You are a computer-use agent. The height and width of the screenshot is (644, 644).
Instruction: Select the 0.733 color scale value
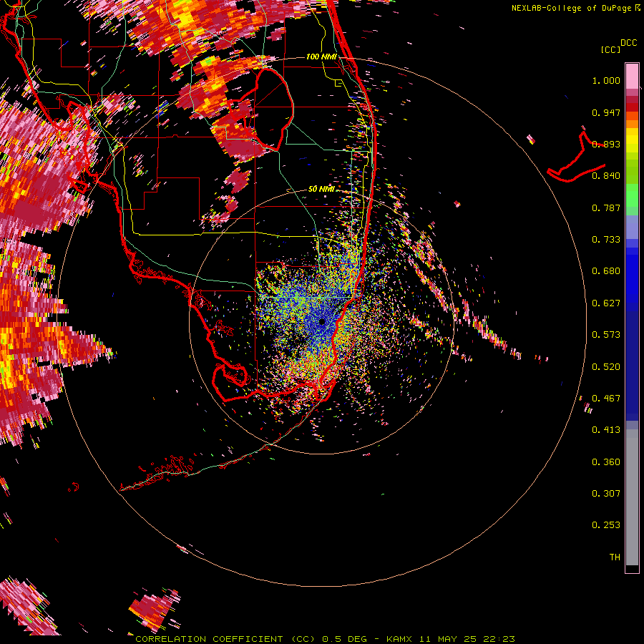coord(606,240)
